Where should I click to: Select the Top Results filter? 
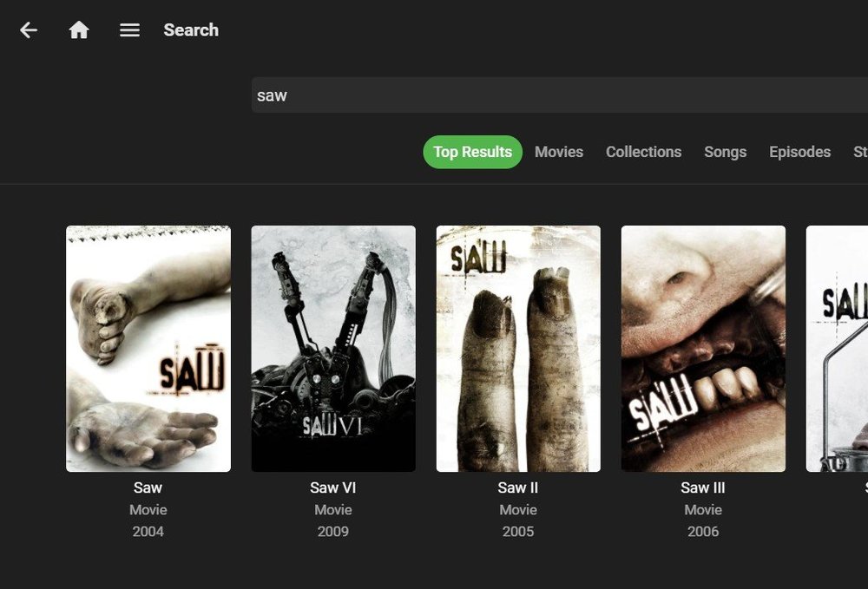tap(472, 151)
